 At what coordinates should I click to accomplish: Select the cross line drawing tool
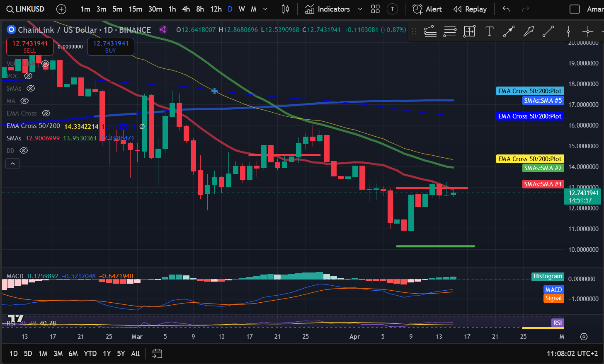point(588,31)
